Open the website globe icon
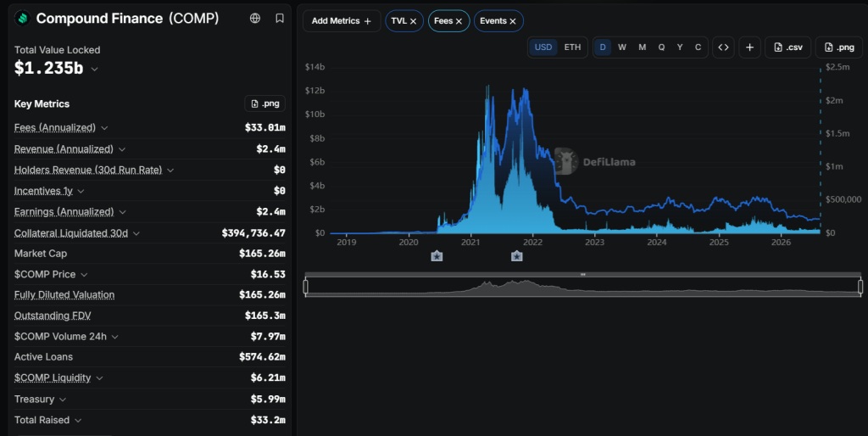This screenshot has width=868, height=436. point(255,19)
